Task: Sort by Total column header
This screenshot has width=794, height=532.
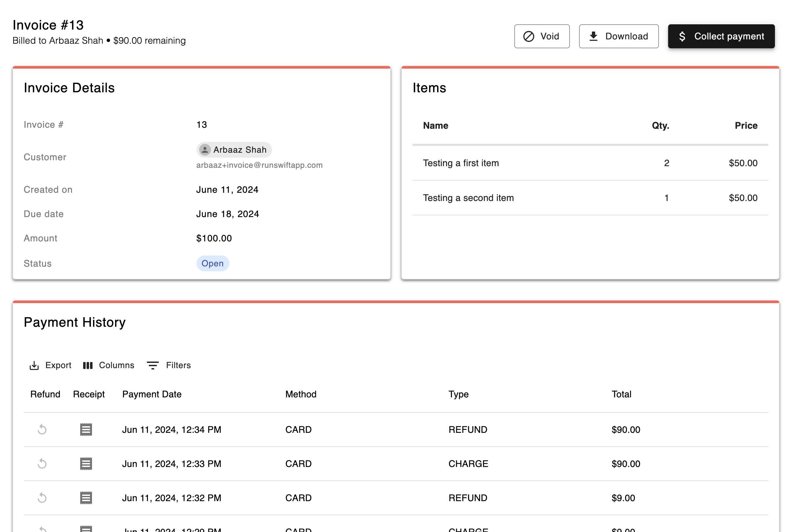Action: pos(621,394)
